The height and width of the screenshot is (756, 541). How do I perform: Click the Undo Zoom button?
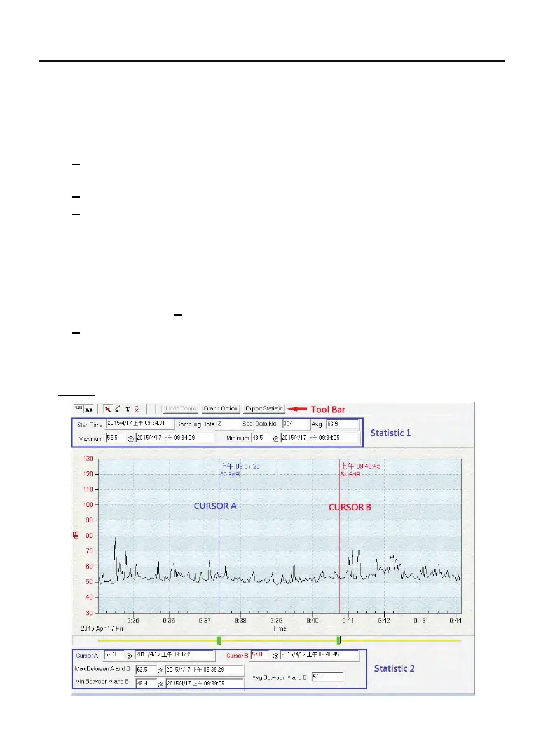[181, 408]
